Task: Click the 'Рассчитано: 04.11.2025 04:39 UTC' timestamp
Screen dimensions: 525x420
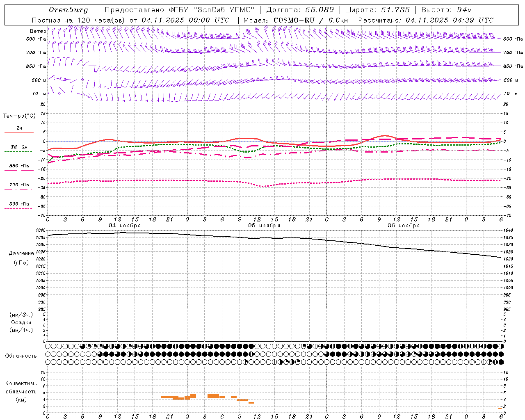Action: click(426, 20)
